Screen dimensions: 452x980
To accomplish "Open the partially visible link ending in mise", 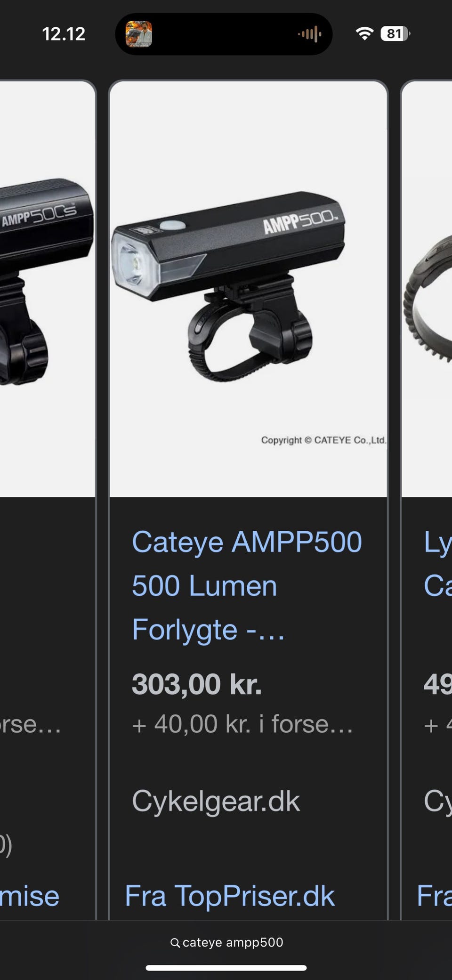I will (x=30, y=895).
